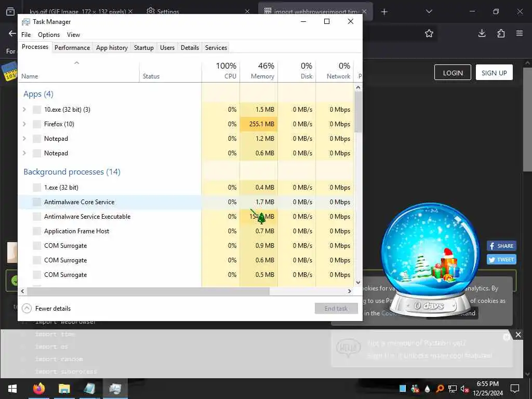Open the Firefox hamburger menu
The width and height of the screenshot is (532, 399).
(520, 33)
